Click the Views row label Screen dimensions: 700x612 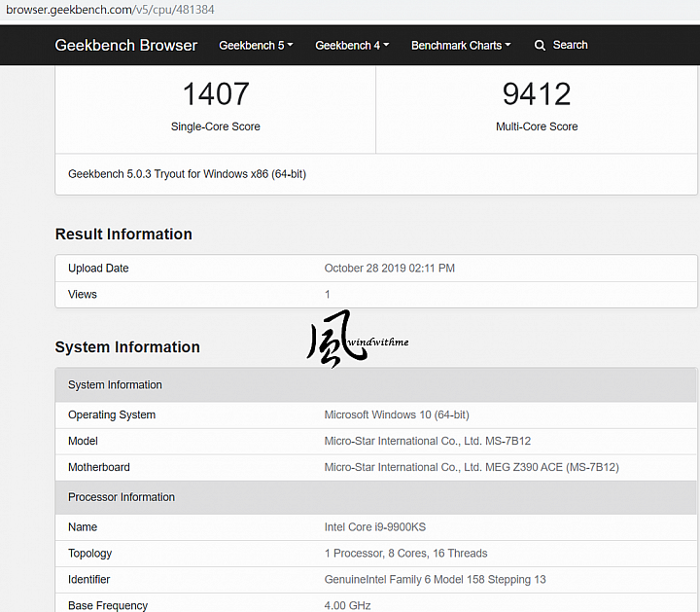(83, 295)
